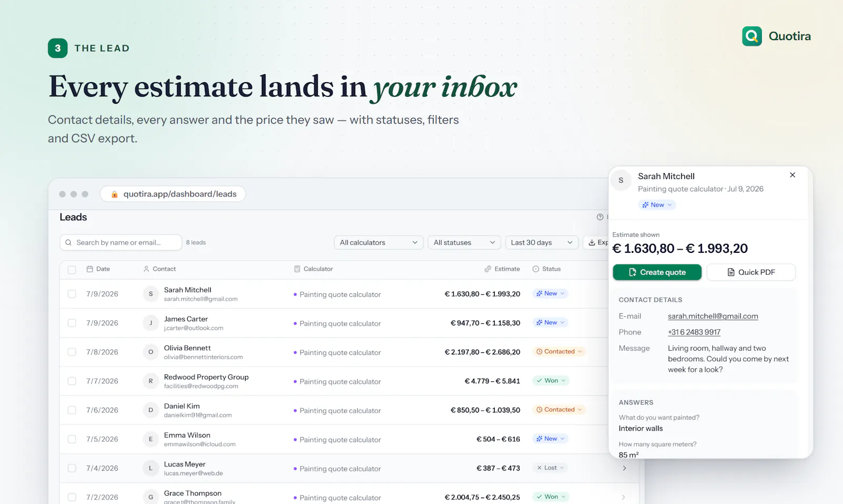Open the Last 30 days dropdown
Image resolution: width=843 pixels, height=504 pixels.
542,243
